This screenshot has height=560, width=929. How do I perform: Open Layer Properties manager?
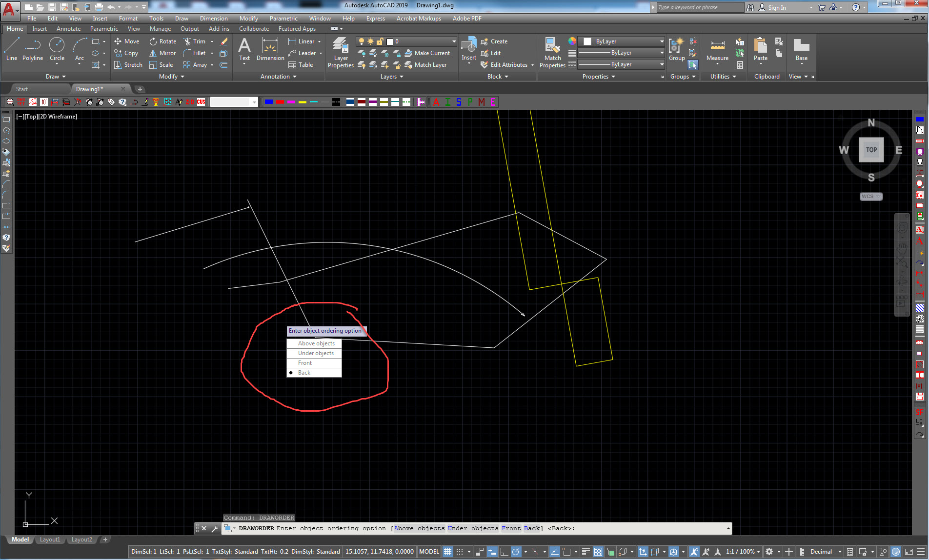click(x=340, y=51)
